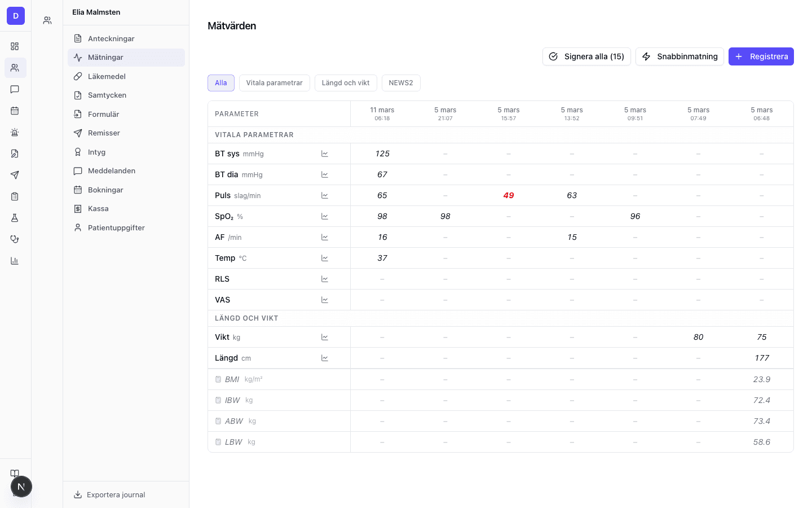Click the Registrera button
Image resolution: width=812 pixels, height=508 pixels.
761,56
